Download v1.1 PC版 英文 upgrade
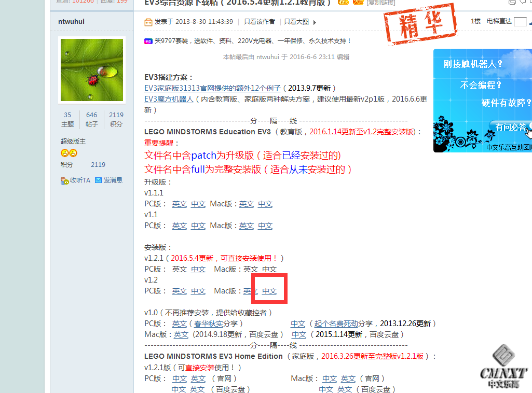The height and width of the screenshot is (393, 532). [180, 226]
